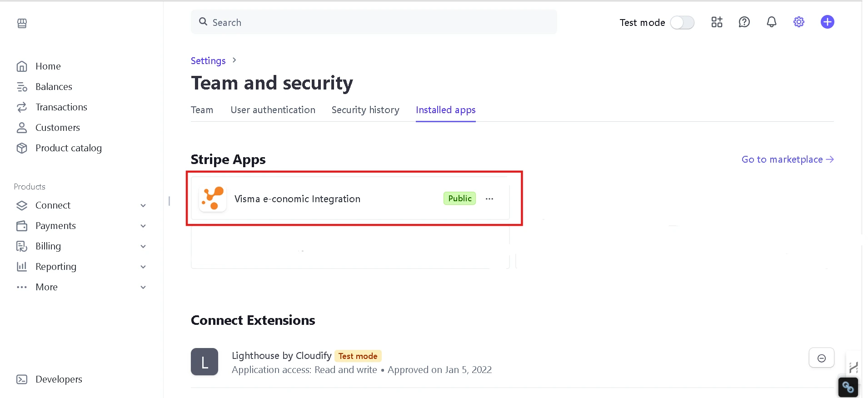Revoke Lighthouse access with minus button
Screen dimensions: 868x398
pyautogui.click(x=821, y=358)
